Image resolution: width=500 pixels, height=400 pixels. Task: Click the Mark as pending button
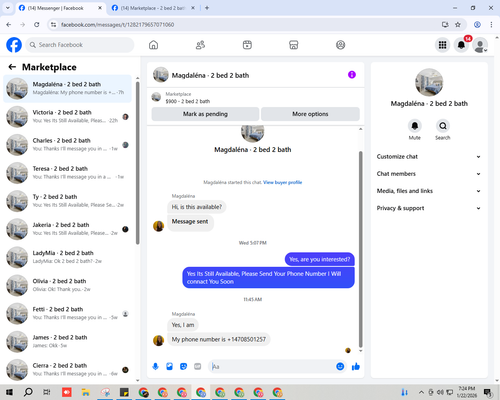tap(205, 114)
